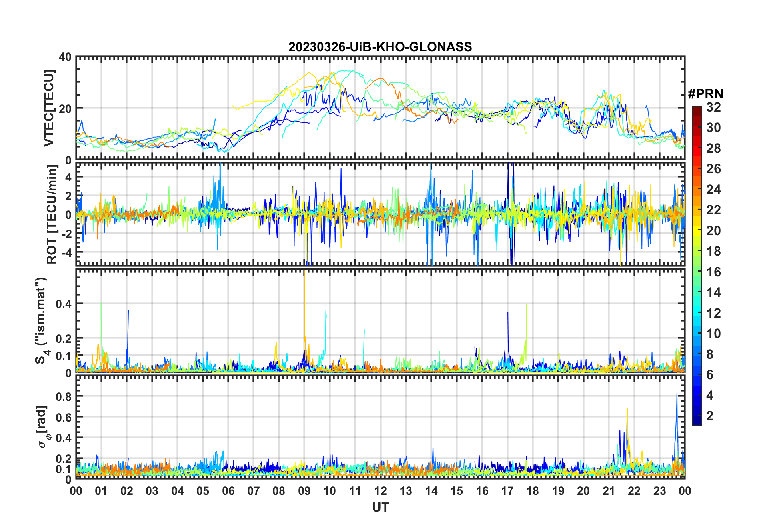Click x-axis tick label 08

click(279, 491)
